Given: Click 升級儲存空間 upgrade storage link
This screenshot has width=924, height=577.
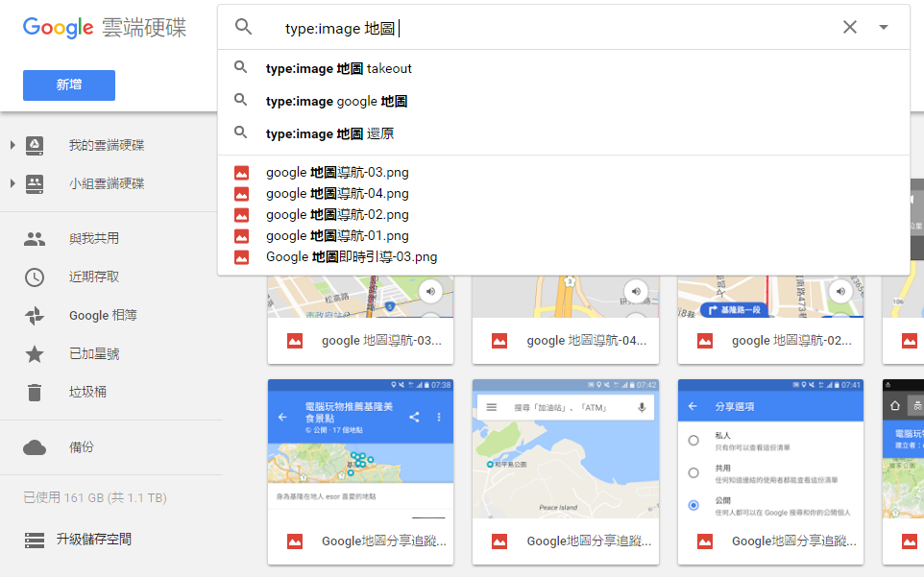Looking at the screenshot, I should (x=94, y=540).
